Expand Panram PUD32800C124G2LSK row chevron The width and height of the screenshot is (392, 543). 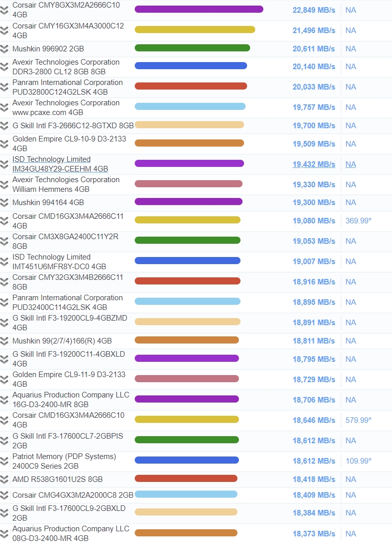[x=4, y=87]
